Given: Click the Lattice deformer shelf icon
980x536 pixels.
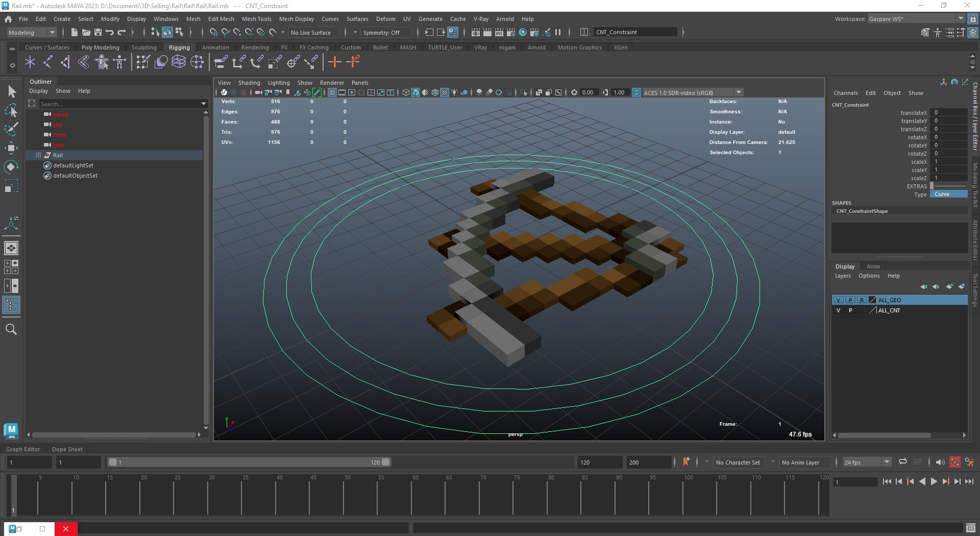Looking at the screenshot, I should point(179,62).
